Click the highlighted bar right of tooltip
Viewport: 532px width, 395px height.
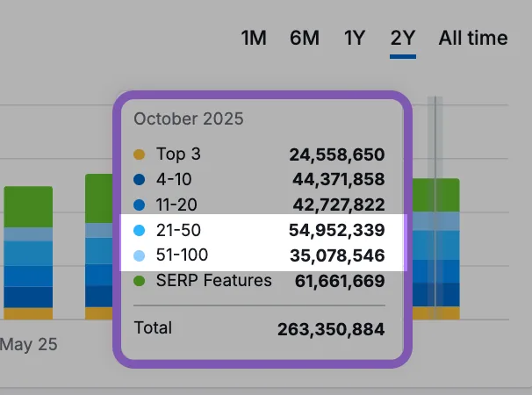coord(436,248)
